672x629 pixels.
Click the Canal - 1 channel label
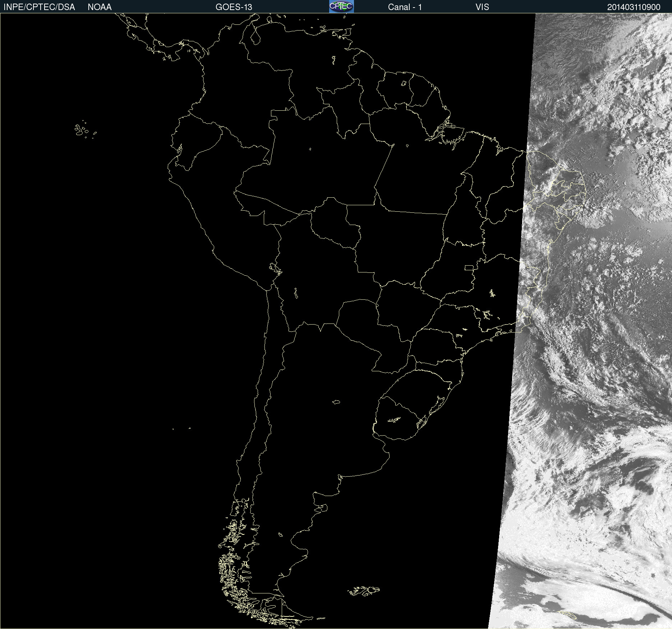point(405,7)
